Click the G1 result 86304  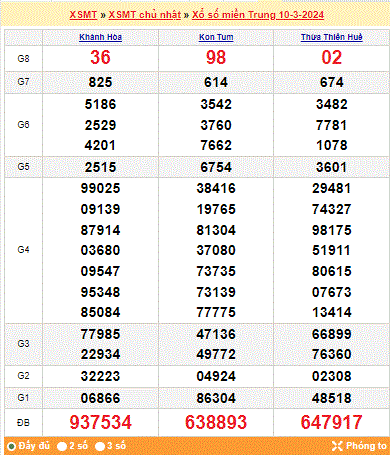click(x=216, y=398)
